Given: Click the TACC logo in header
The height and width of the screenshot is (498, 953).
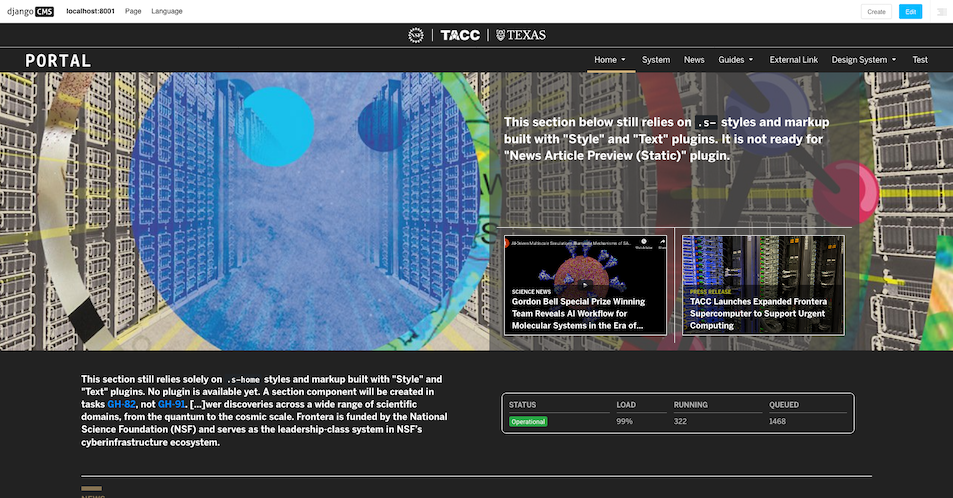Looking at the screenshot, I should [460, 35].
